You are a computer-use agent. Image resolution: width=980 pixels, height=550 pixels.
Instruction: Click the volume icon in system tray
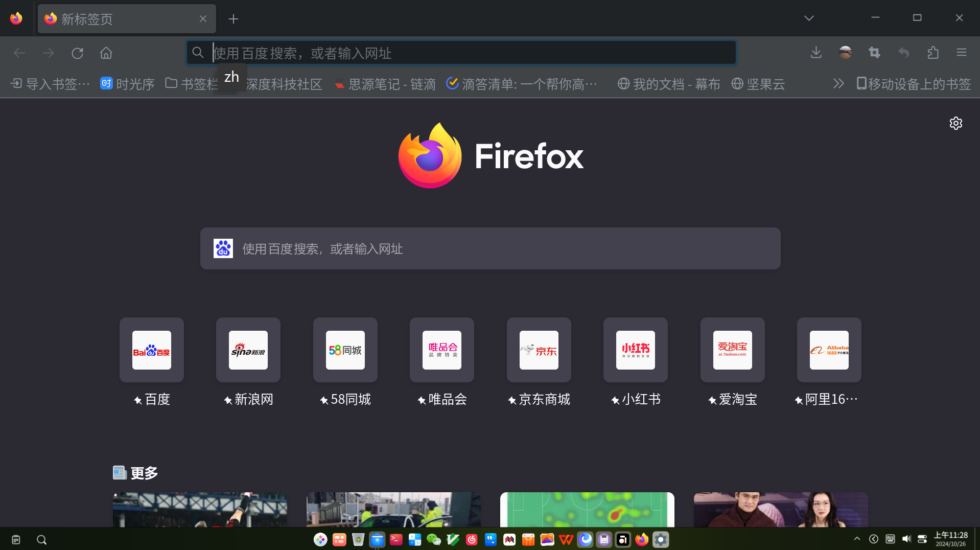pos(906,539)
